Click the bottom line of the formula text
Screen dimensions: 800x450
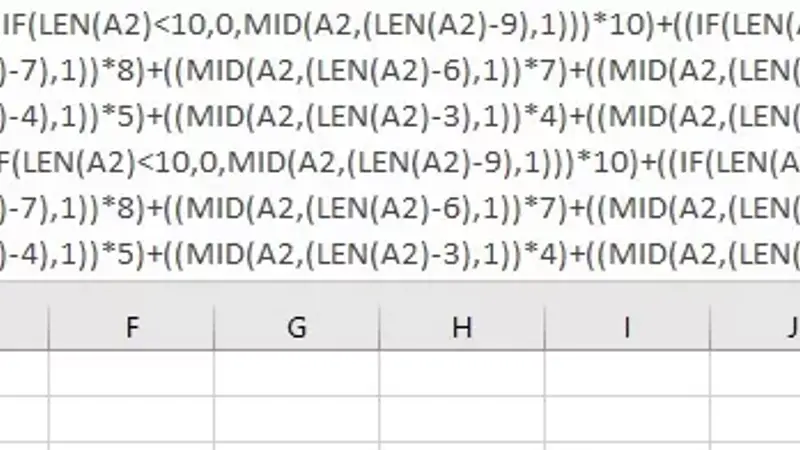click(x=400, y=254)
